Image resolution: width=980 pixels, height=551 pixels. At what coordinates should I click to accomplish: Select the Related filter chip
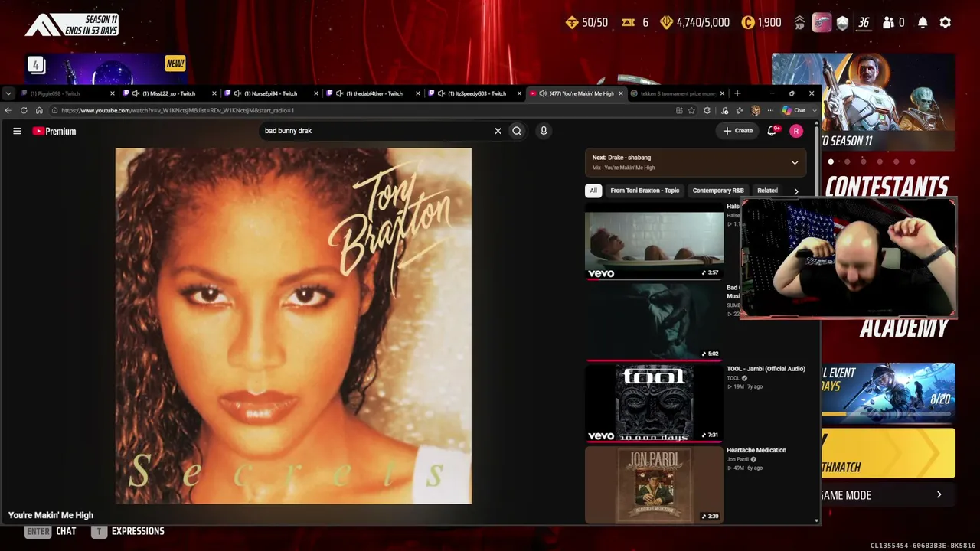(x=767, y=191)
